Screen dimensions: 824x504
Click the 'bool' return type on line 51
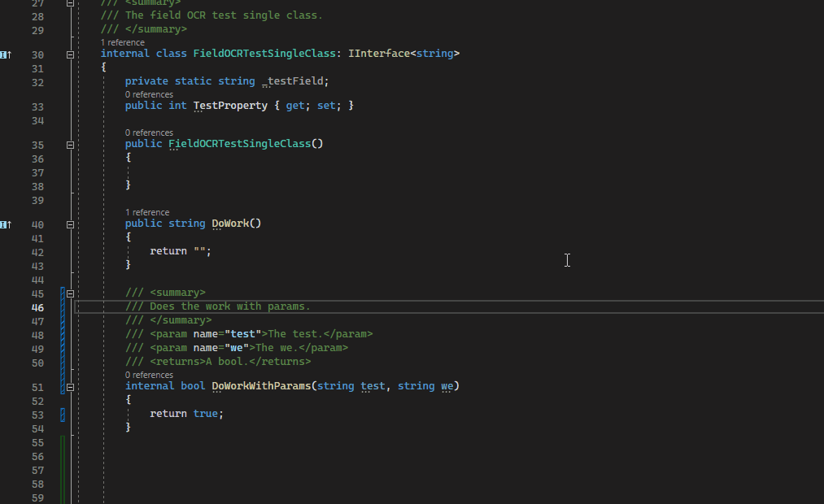[x=193, y=386]
